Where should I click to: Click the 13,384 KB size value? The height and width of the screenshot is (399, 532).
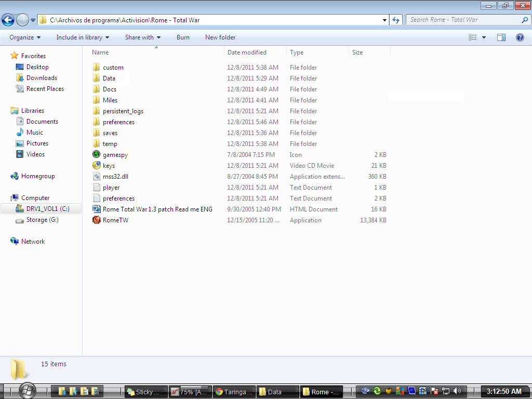click(373, 220)
